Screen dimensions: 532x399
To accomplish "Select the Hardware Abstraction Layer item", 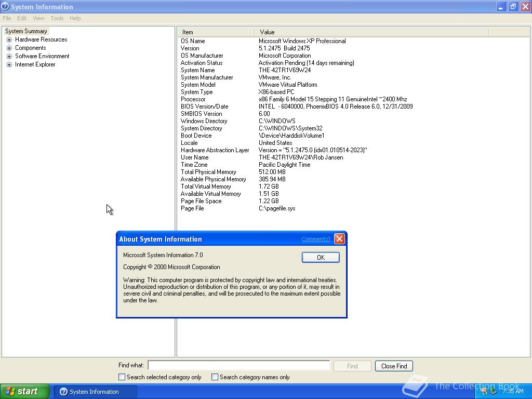I will 215,150.
